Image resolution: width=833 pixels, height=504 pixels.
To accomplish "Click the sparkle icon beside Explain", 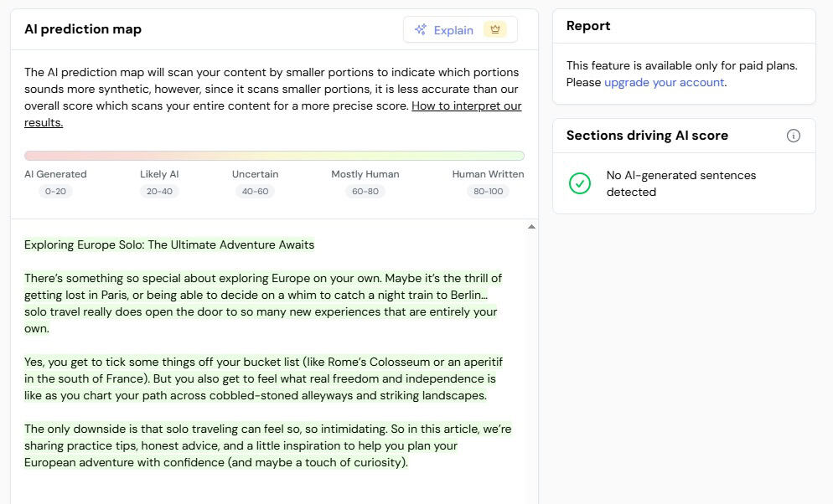I will [421, 30].
